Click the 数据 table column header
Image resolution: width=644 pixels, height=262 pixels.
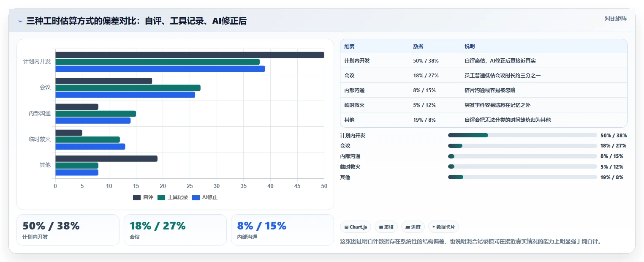click(418, 46)
